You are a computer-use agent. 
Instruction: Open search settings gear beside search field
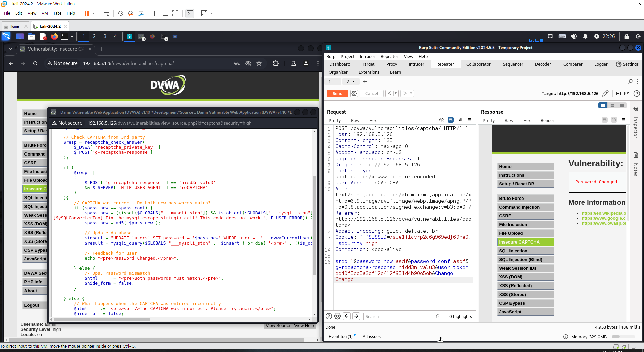pos(338,316)
